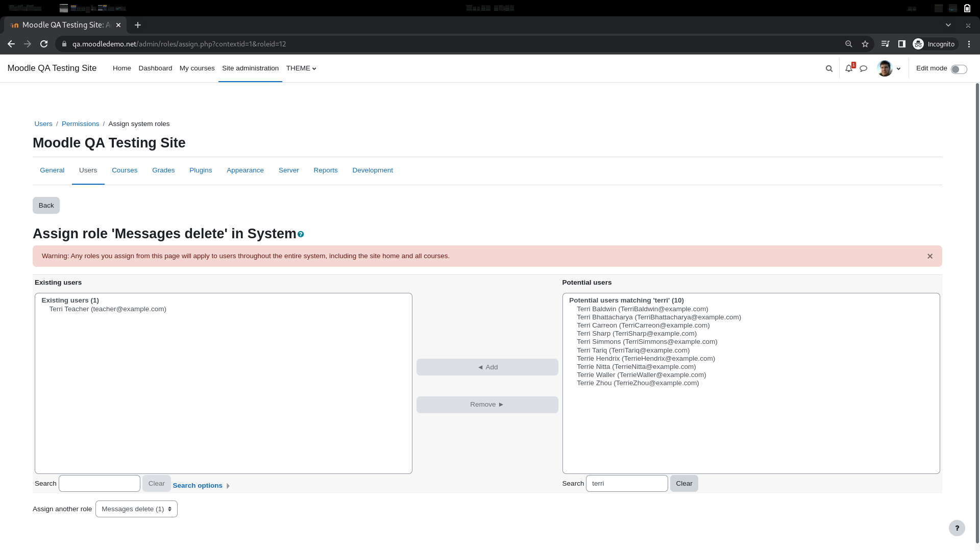Open the user avatar menu
The height and width of the screenshot is (551, 980).
click(x=889, y=68)
